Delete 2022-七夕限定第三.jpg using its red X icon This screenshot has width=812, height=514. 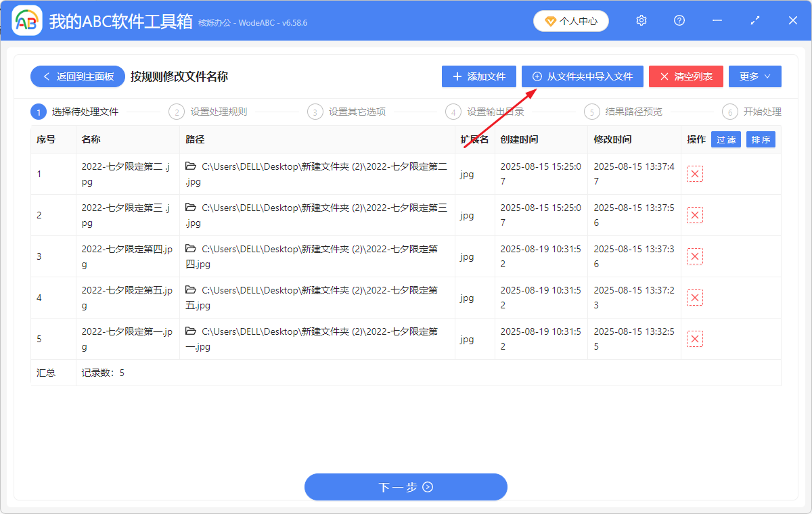coord(694,214)
